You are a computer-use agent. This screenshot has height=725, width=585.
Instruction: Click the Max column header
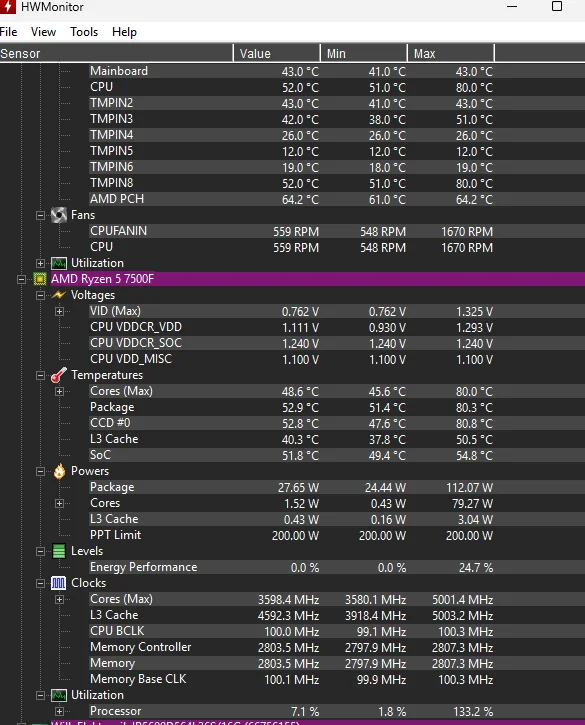451,53
